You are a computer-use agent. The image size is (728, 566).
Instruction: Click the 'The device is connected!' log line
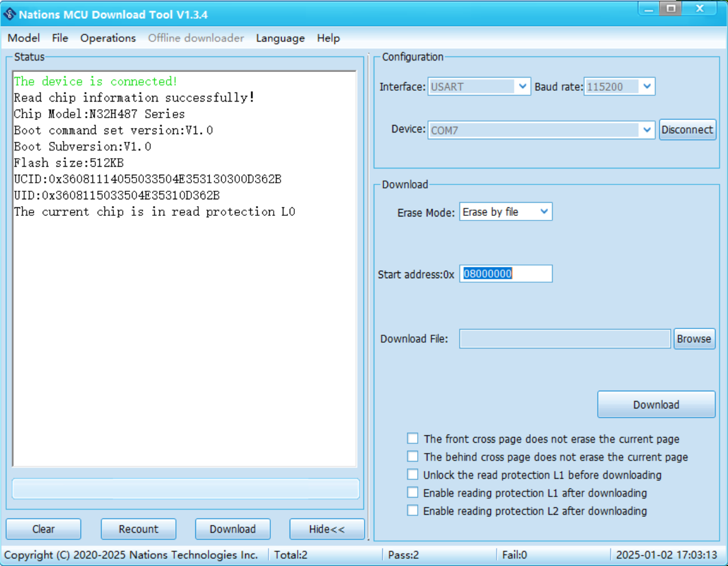coord(95,82)
